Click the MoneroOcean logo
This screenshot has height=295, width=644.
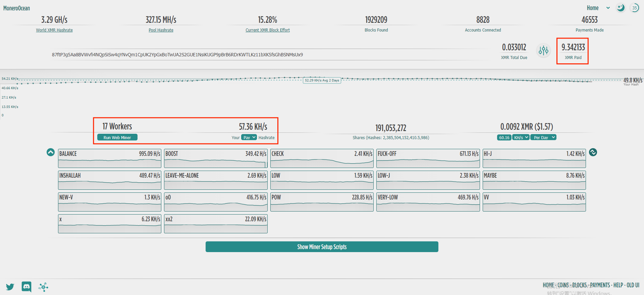16,8
